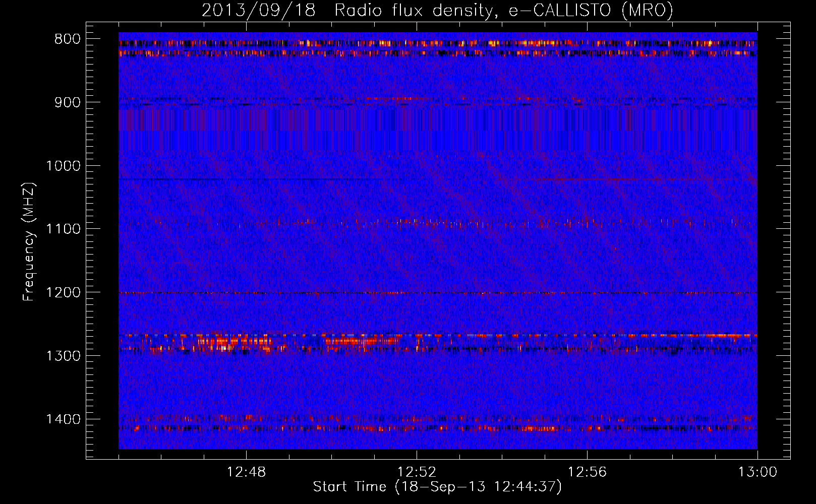Click the 1100 frequency tick label

63,229
